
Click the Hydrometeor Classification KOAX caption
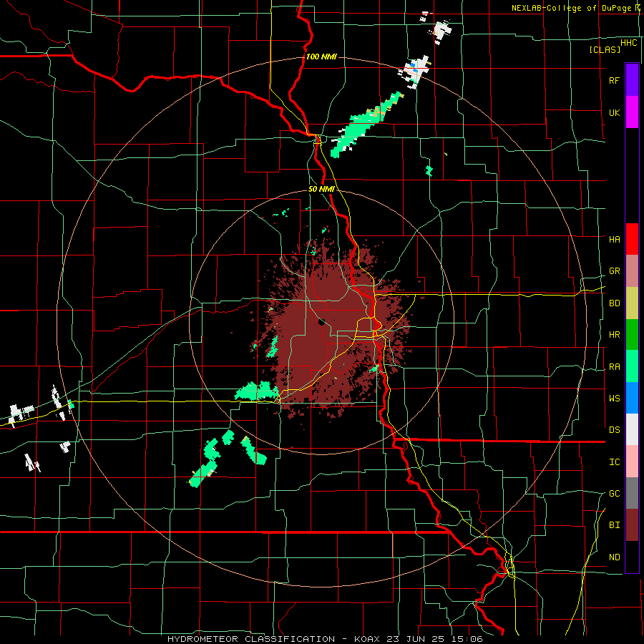tap(325, 639)
